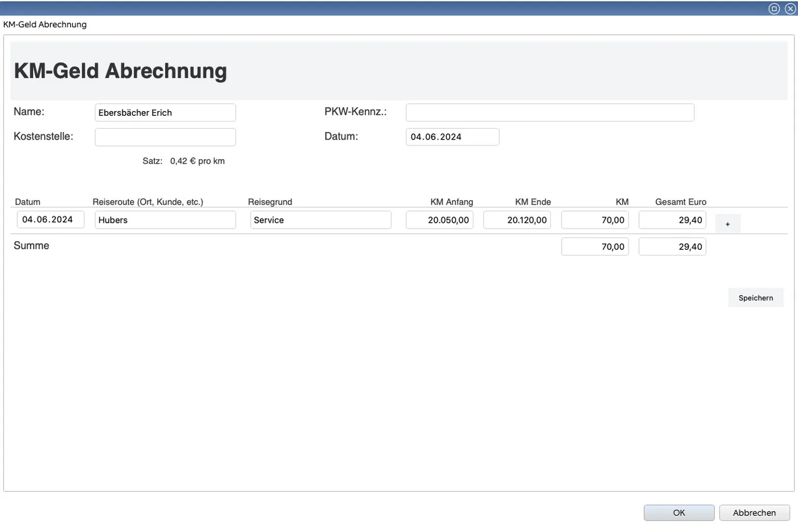This screenshot has width=798, height=532.
Task: Click the Reiseroute (Ort, Kunde, etc.) column header
Action: click(x=148, y=202)
